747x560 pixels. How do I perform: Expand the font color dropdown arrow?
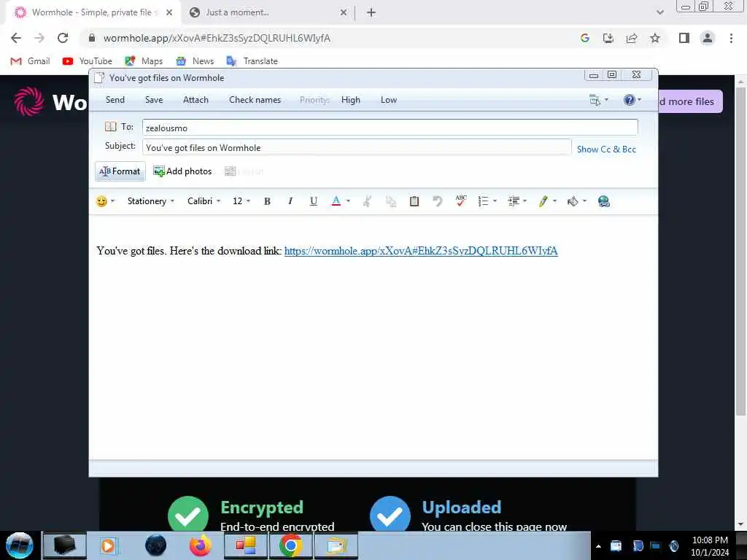point(348,201)
